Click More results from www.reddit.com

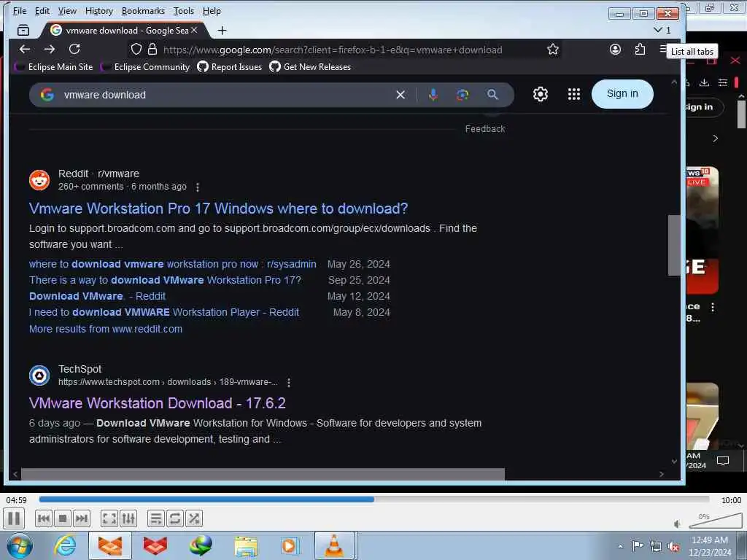click(106, 329)
